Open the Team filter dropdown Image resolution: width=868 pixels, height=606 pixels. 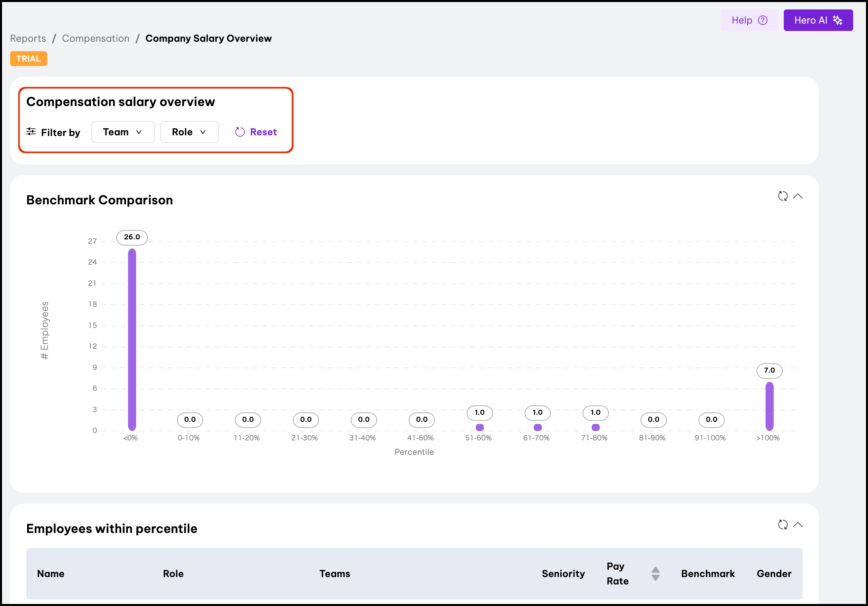(123, 132)
